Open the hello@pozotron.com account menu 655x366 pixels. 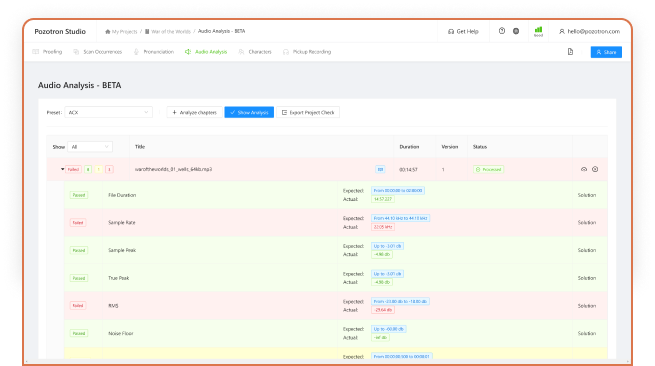589,31
